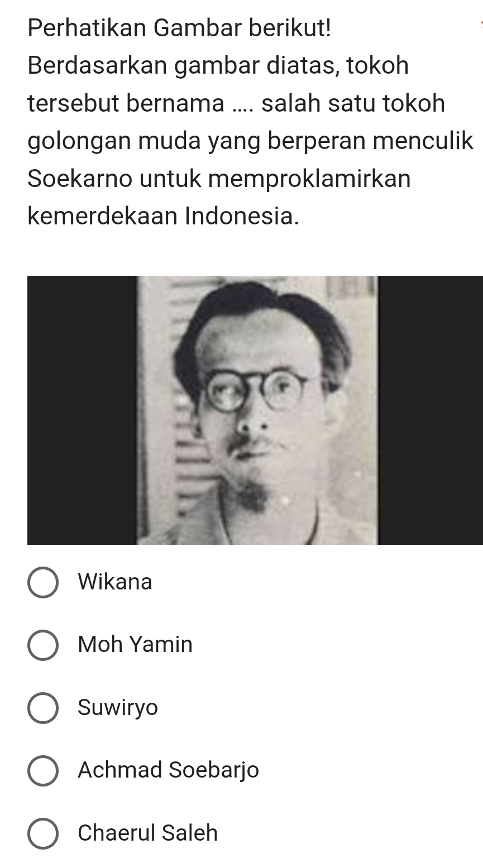Choose the Moh Yamin radio circle
This screenshot has height=868, width=483.
[42, 645]
